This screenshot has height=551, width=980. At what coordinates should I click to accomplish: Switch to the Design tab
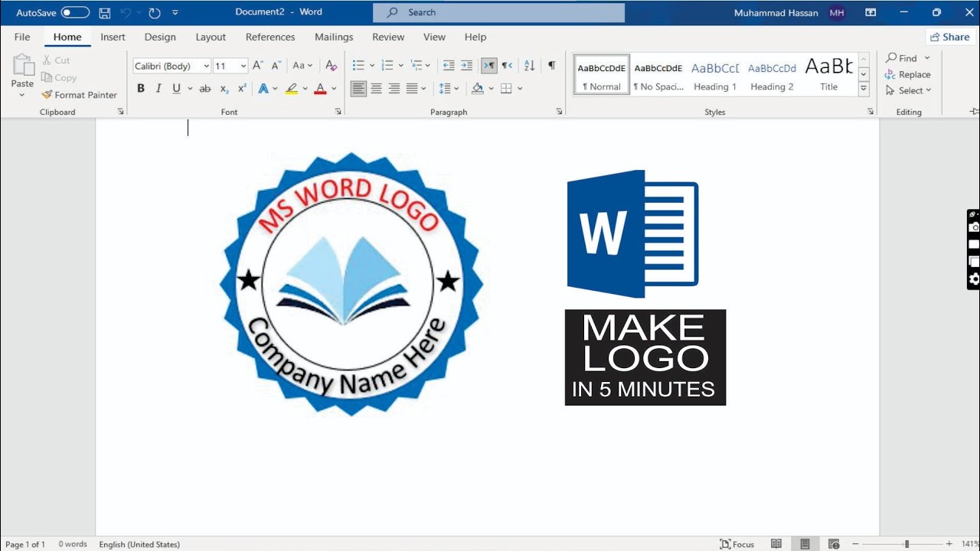click(x=160, y=37)
